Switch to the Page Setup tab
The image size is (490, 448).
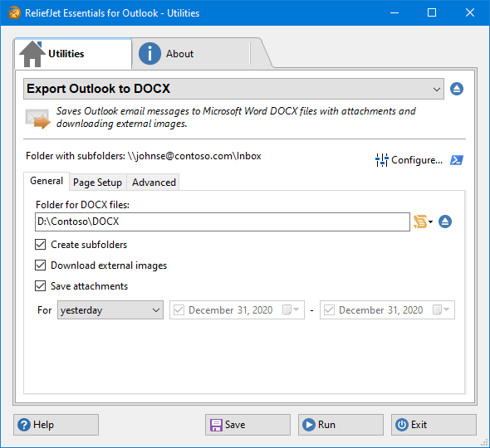coord(97,183)
